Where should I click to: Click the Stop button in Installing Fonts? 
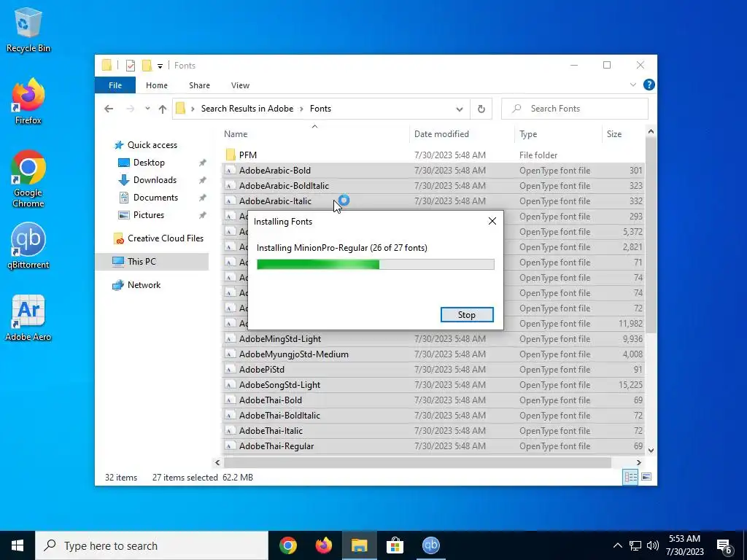click(467, 315)
